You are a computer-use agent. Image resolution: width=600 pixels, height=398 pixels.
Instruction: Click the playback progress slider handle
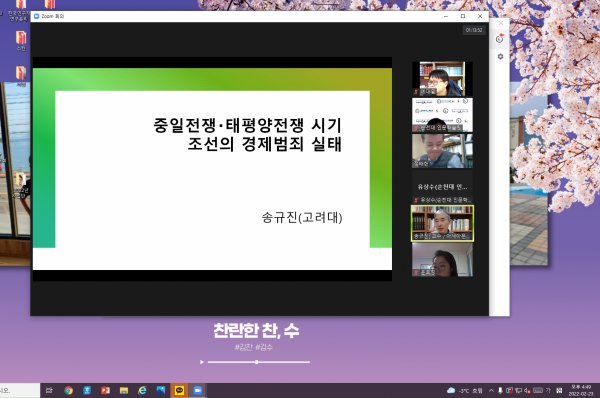(257, 362)
